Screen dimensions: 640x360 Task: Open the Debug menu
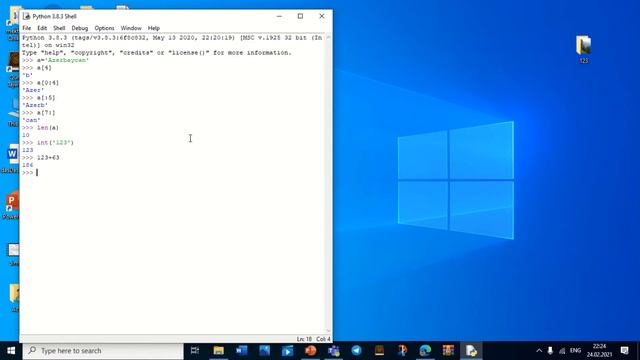pyautogui.click(x=80, y=28)
